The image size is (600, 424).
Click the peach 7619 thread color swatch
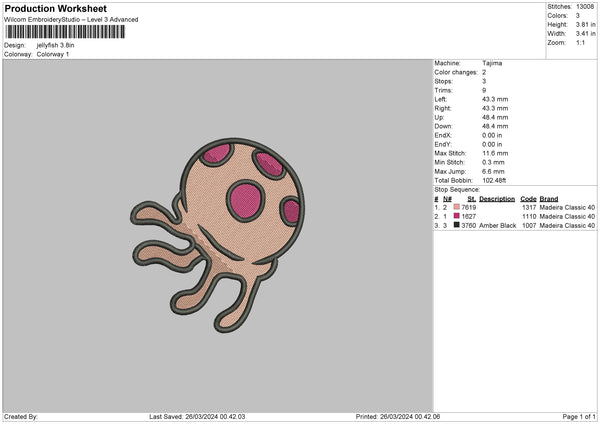coord(457,207)
